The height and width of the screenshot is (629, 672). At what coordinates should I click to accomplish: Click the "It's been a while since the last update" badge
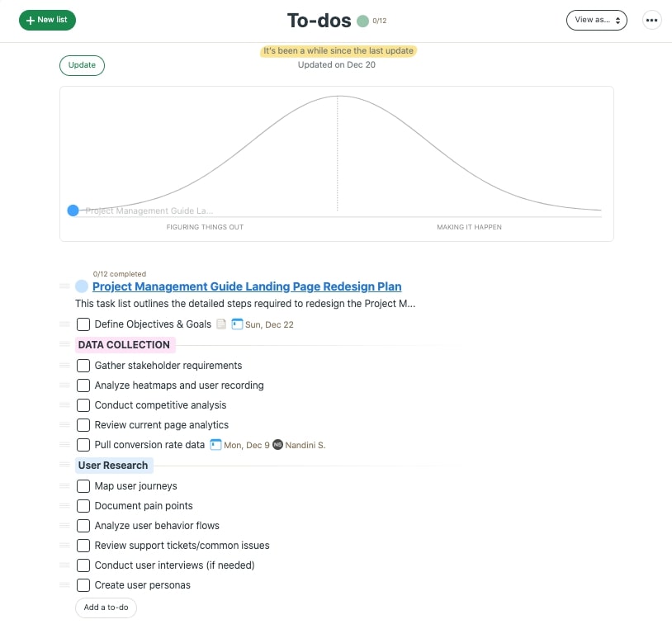(x=336, y=50)
